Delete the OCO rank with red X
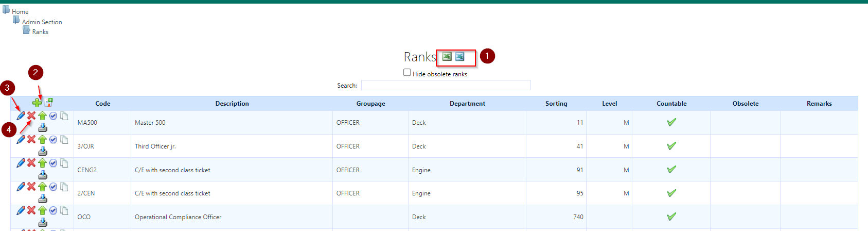The width and height of the screenshot is (868, 231). tap(31, 210)
